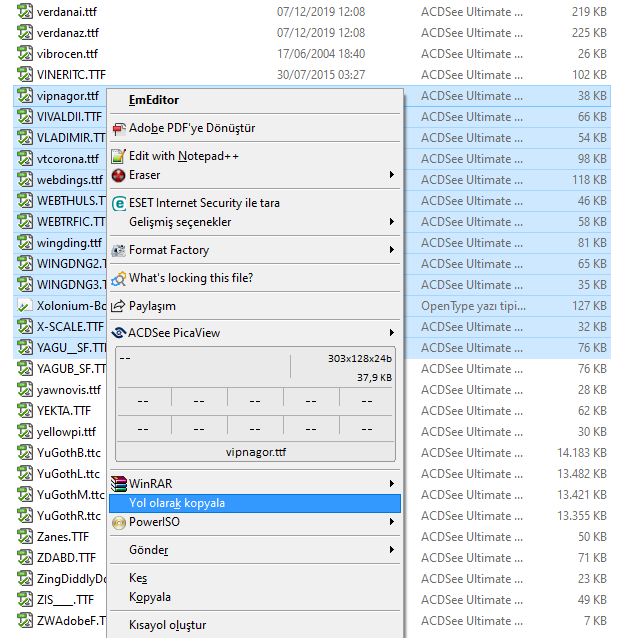Click the ESET Internet Security icon
The width and height of the screenshot is (625, 638).
coord(119,203)
